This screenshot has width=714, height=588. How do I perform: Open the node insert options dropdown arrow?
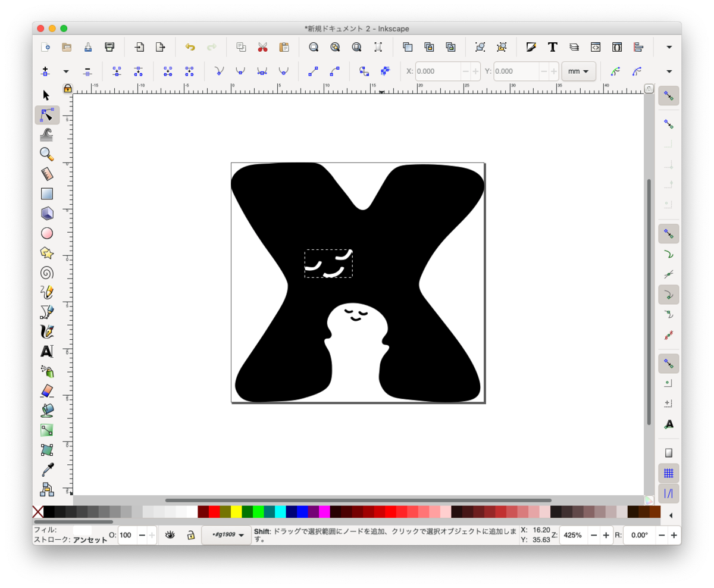click(x=65, y=71)
